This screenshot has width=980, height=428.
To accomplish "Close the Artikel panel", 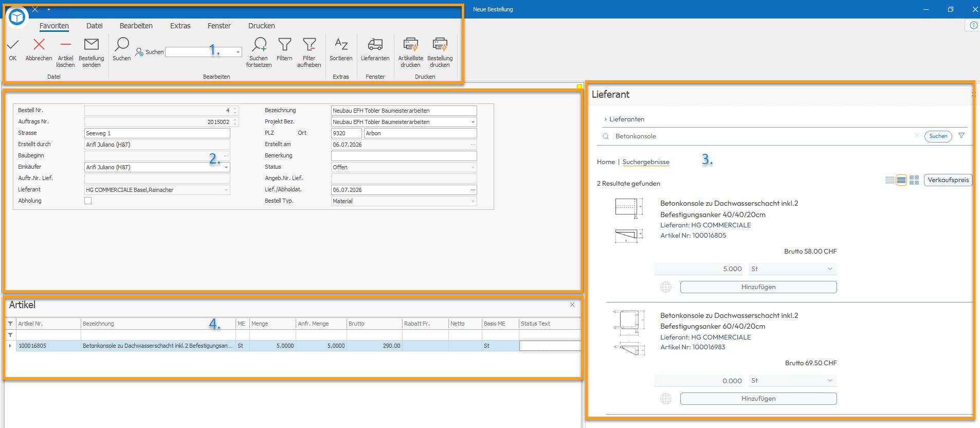I will (572, 305).
